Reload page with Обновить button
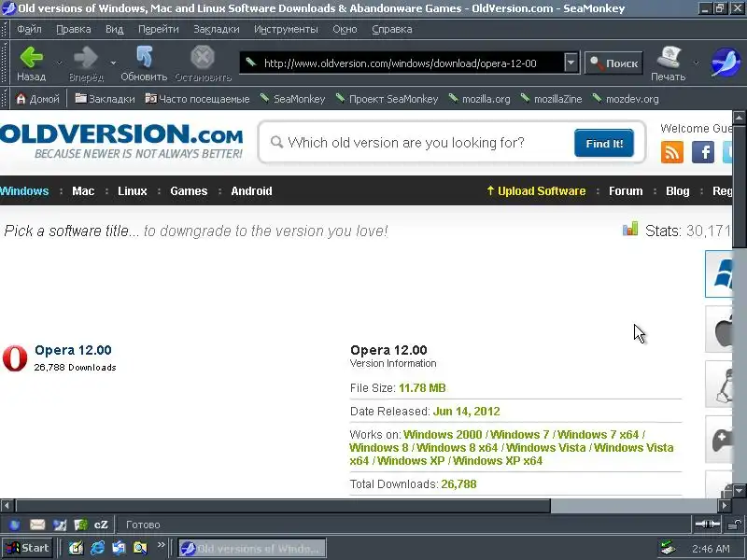The height and width of the screenshot is (560, 747). pyautogui.click(x=144, y=63)
